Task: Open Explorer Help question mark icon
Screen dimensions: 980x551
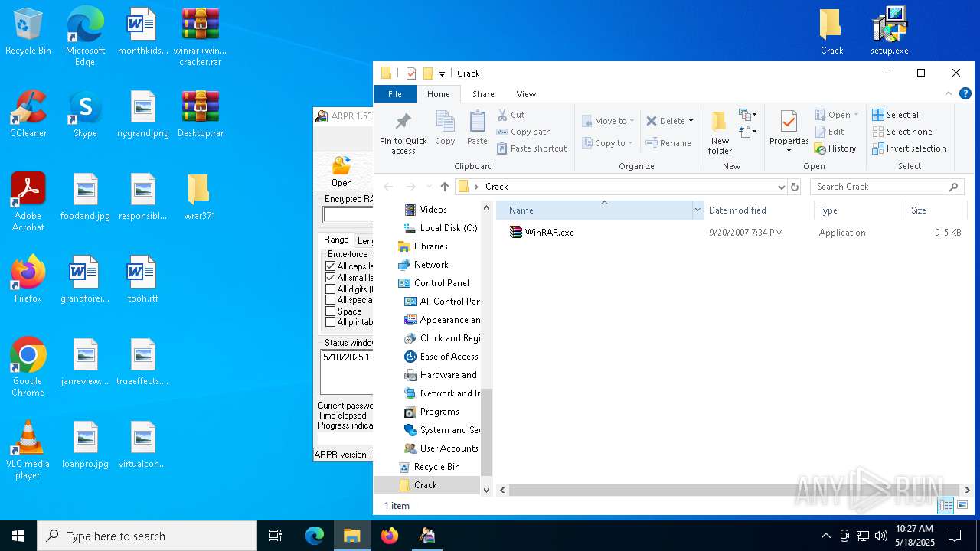Action: tap(965, 94)
